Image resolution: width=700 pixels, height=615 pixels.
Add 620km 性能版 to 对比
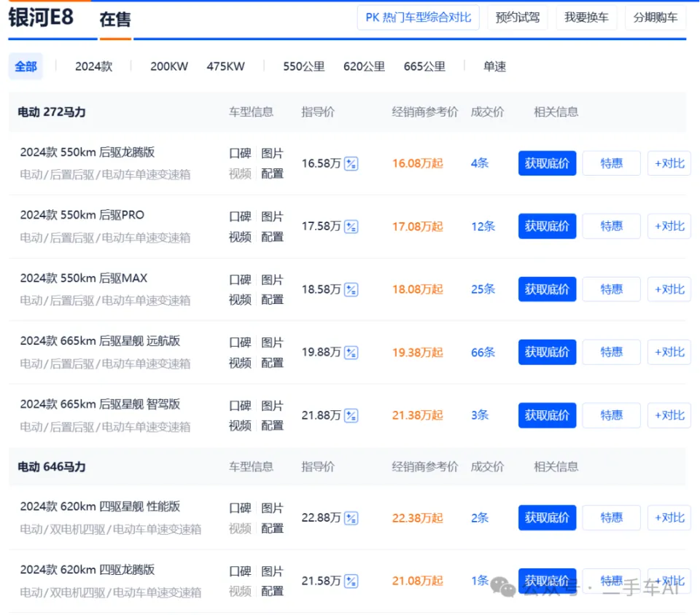click(x=669, y=518)
